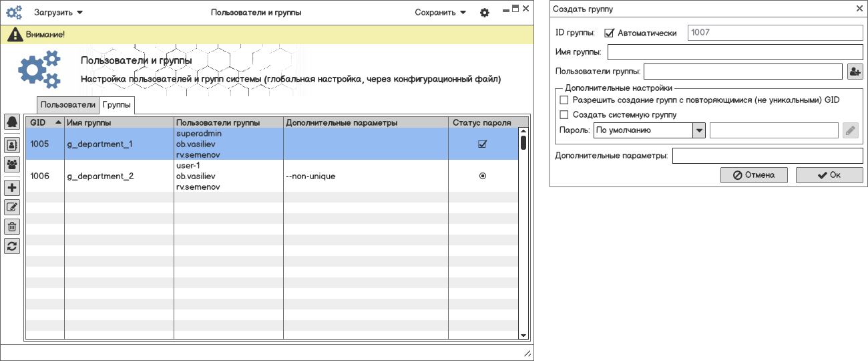868x361 pixels.
Task: Delete selected group with trash icon
Action: click(x=12, y=227)
